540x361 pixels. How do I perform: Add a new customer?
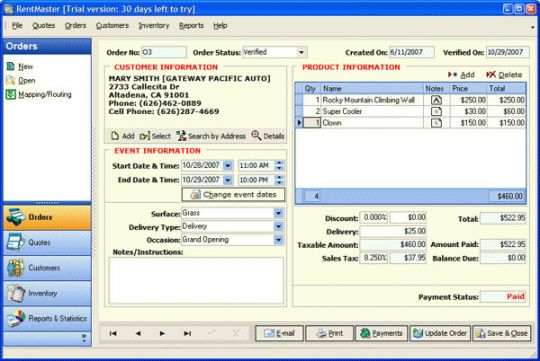click(123, 136)
